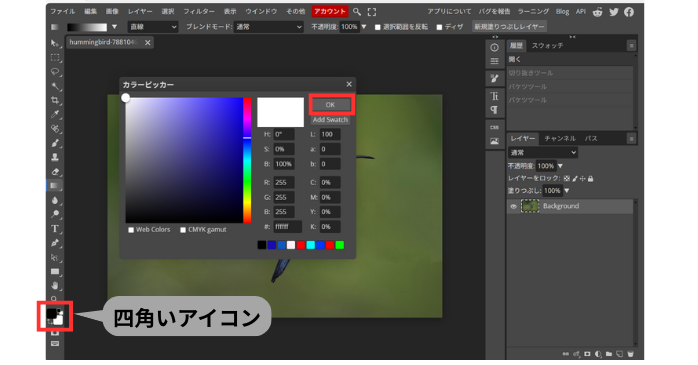Open the options bar opacity arrow
The height and width of the screenshot is (365, 698).
[364, 27]
